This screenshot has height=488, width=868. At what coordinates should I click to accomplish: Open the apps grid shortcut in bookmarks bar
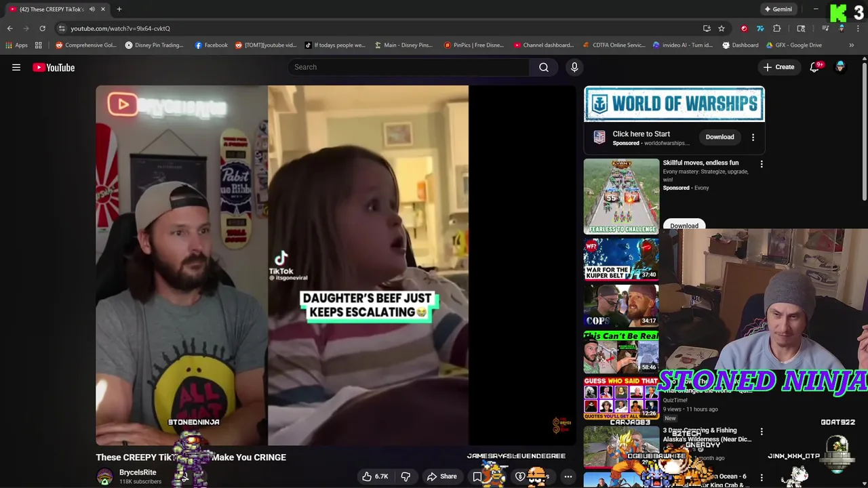click(39, 45)
